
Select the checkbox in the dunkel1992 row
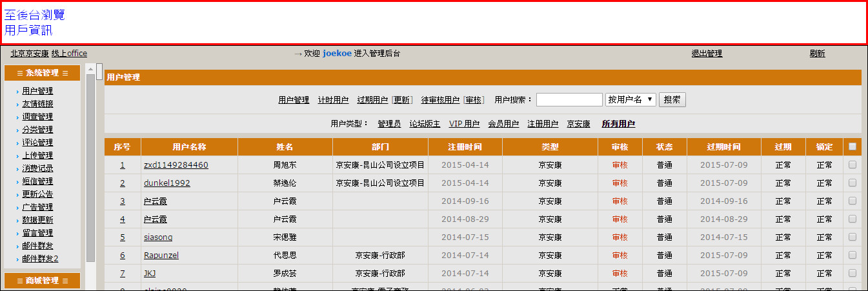[852, 183]
